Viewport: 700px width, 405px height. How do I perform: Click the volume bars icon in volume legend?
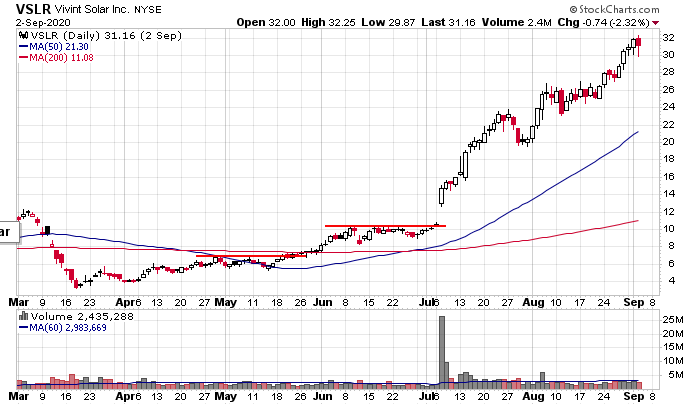coord(24,317)
